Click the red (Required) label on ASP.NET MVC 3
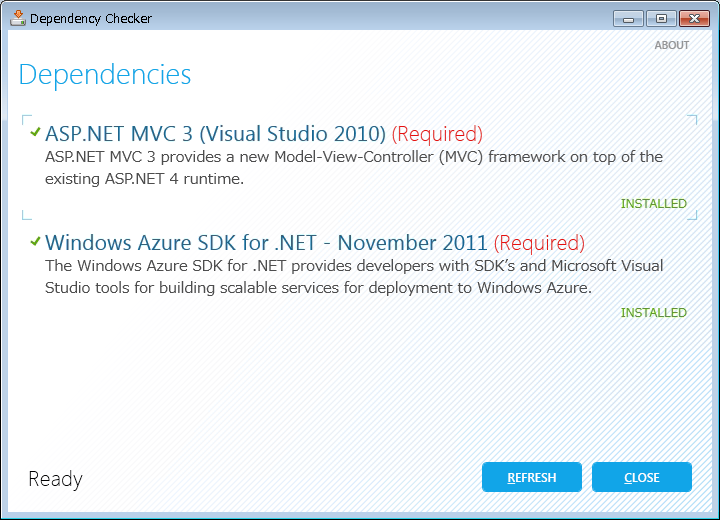720x520 pixels. 437,134
